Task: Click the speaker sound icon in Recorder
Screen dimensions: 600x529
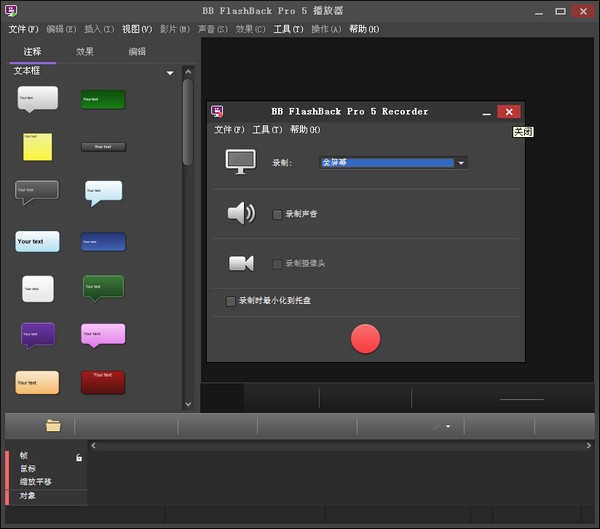Action: click(x=241, y=213)
